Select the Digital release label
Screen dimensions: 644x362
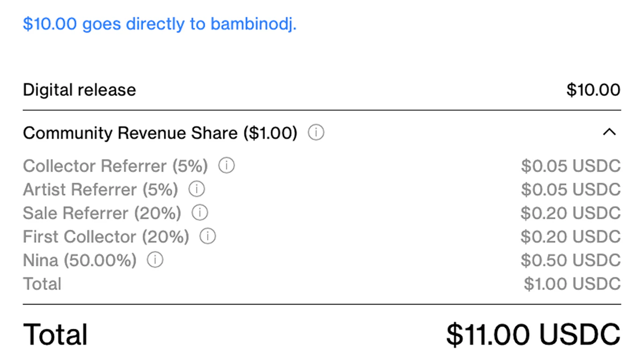(79, 90)
